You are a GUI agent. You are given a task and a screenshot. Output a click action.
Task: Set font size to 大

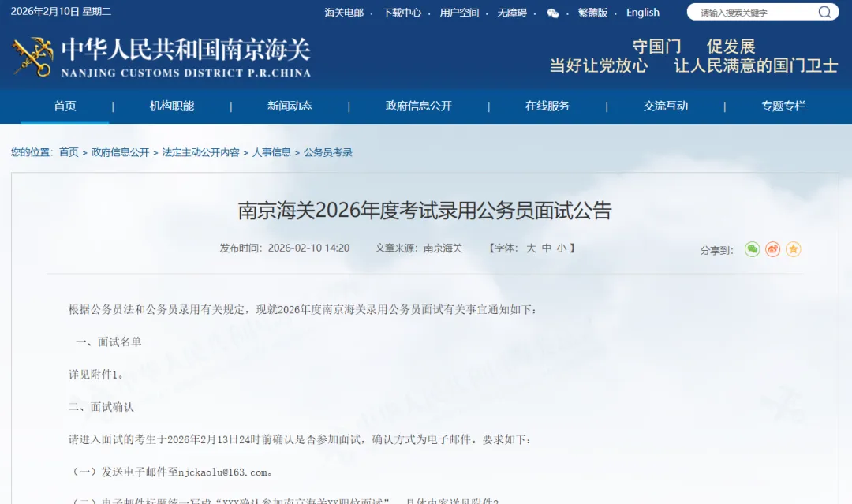click(531, 248)
